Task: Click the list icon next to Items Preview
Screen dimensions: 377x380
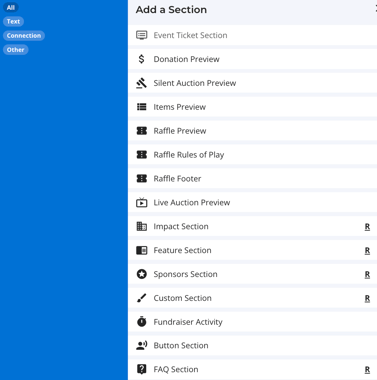Action: pyautogui.click(x=142, y=107)
